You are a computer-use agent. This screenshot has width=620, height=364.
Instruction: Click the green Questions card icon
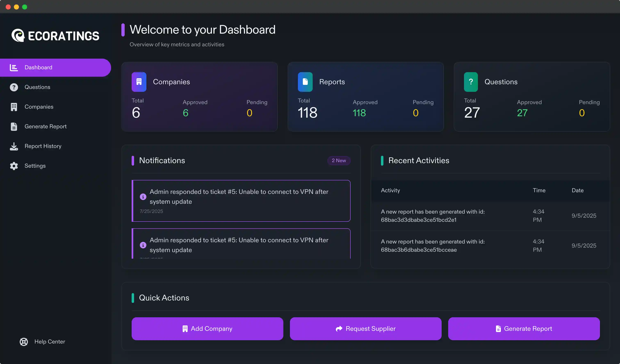pos(471,82)
